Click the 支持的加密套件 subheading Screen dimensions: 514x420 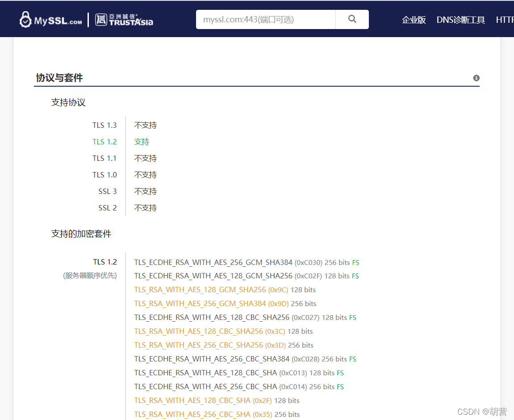click(x=81, y=234)
